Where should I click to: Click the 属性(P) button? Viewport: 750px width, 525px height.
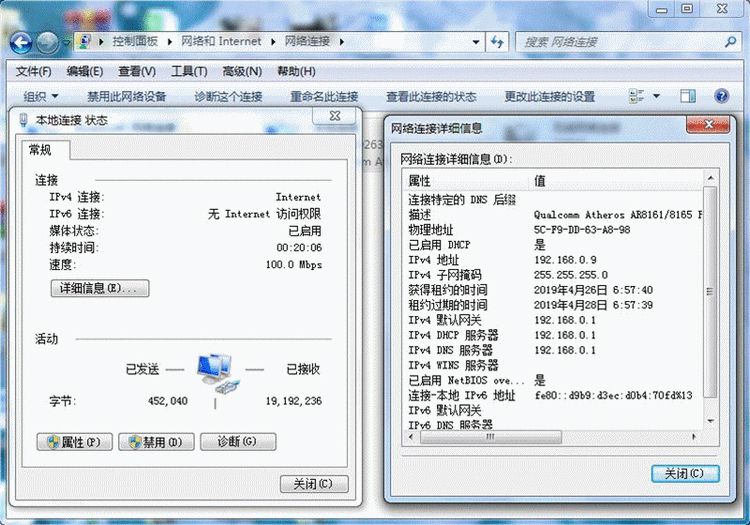[75, 442]
